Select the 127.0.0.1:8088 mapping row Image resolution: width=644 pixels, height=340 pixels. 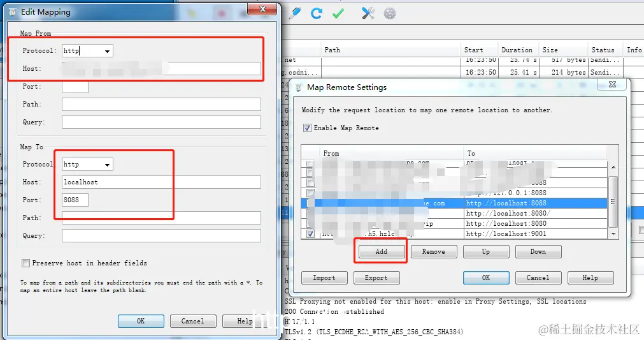pyautogui.click(x=454, y=193)
